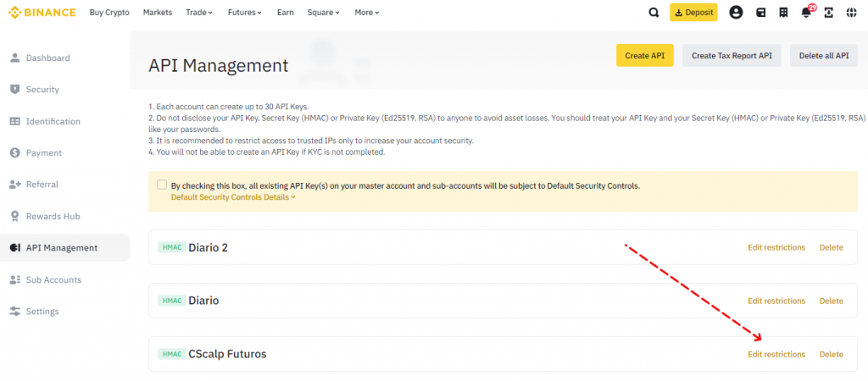Click the Dashboard sidebar icon
This screenshot has width=868, height=381.
(15, 58)
